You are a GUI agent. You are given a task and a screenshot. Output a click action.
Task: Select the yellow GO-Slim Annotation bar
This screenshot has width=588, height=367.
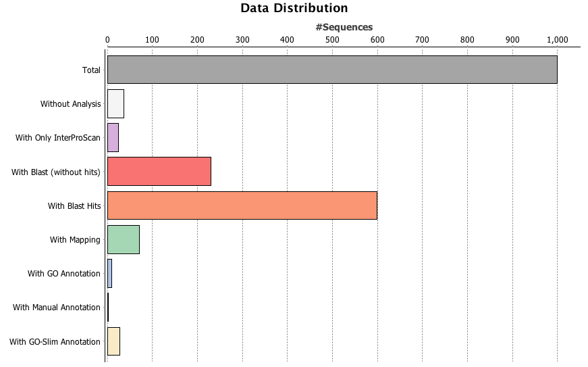click(113, 341)
